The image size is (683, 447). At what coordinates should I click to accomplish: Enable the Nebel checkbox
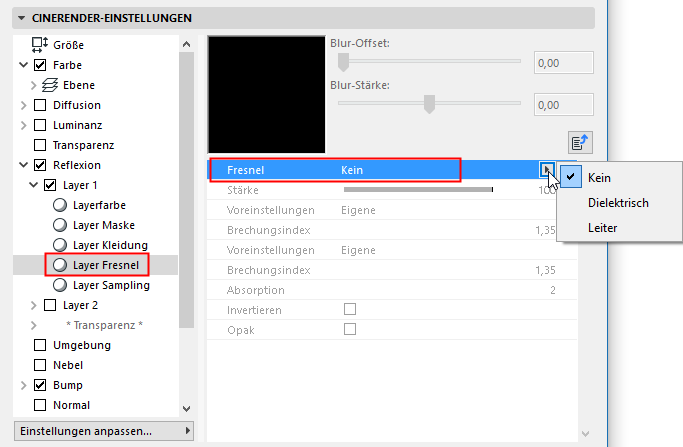click(x=40, y=365)
